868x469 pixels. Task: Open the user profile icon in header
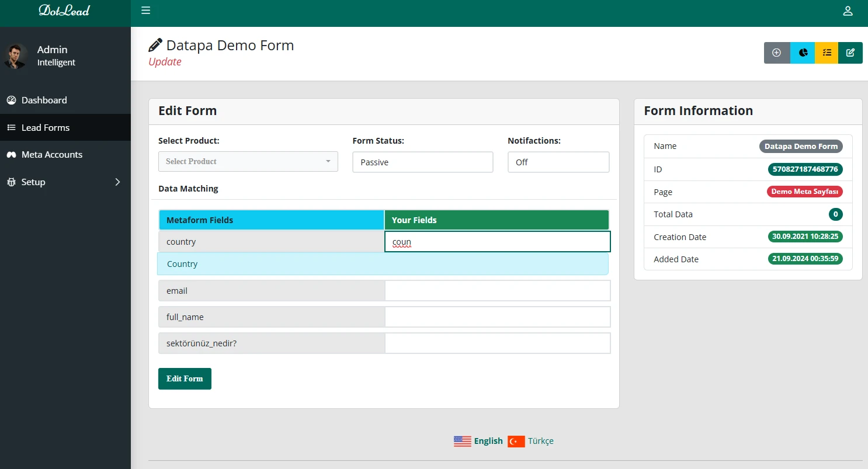[848, 11]
